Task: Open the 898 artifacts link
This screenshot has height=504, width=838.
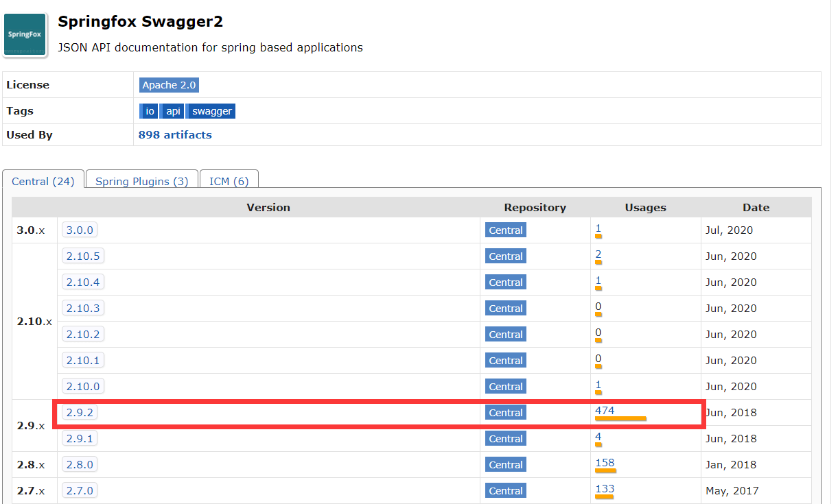Action: 175,135
